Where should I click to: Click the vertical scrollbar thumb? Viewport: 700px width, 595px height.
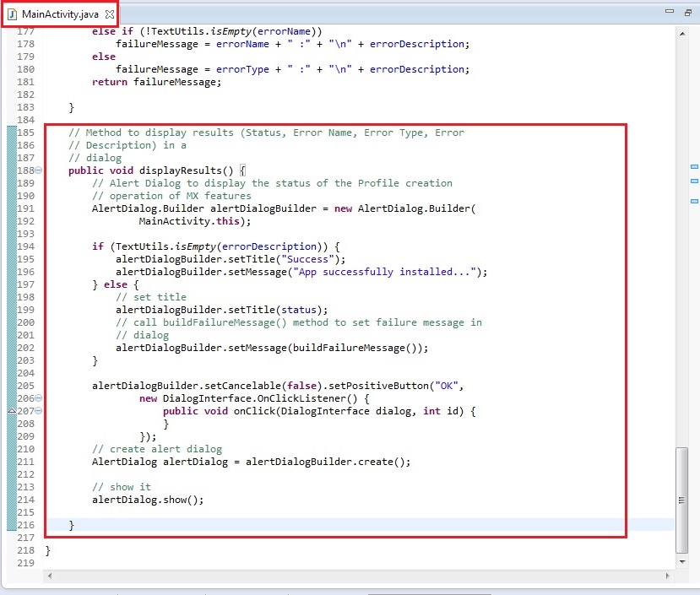tap(682, 498)
